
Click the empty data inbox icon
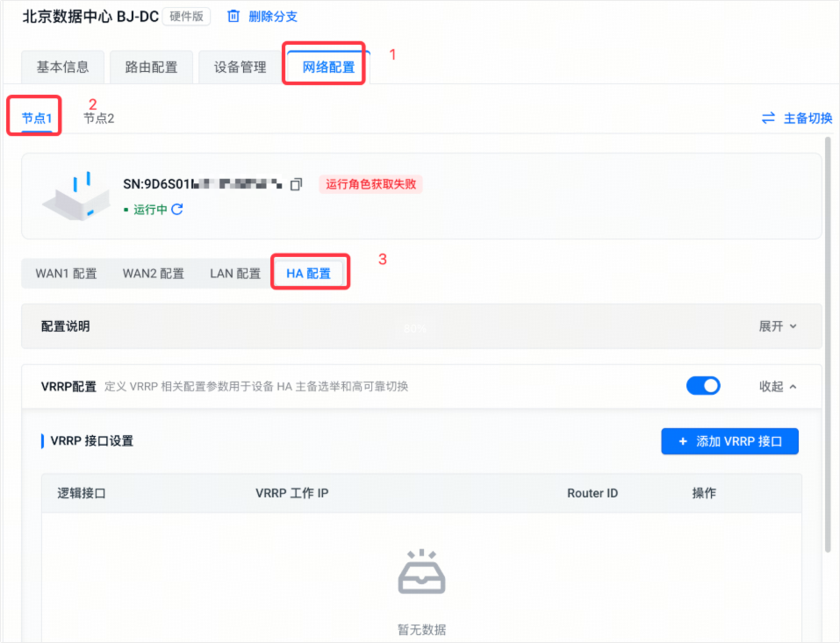(x=421, y=572)
